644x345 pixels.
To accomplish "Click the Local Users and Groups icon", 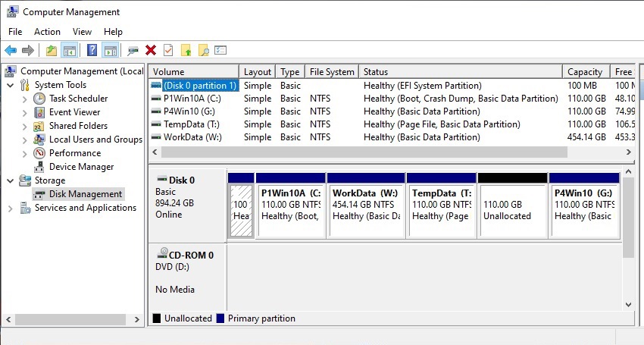I will (x=39, y=140).
